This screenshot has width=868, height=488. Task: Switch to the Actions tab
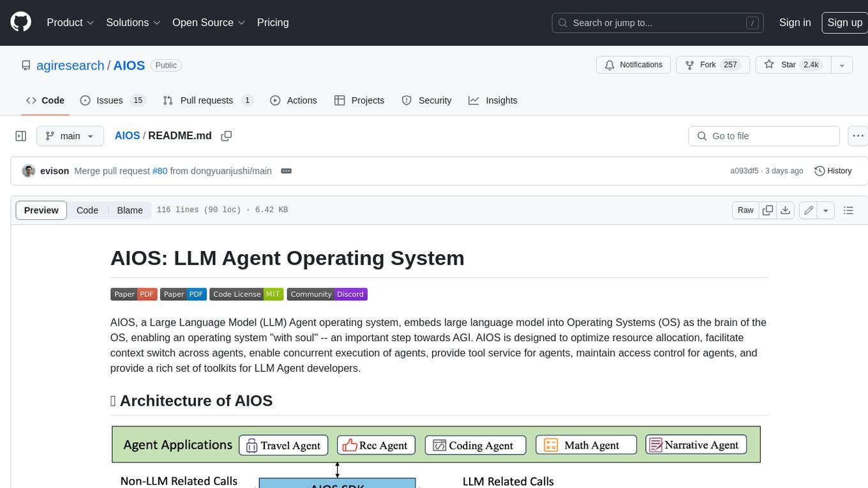click(x=294, y=100)
